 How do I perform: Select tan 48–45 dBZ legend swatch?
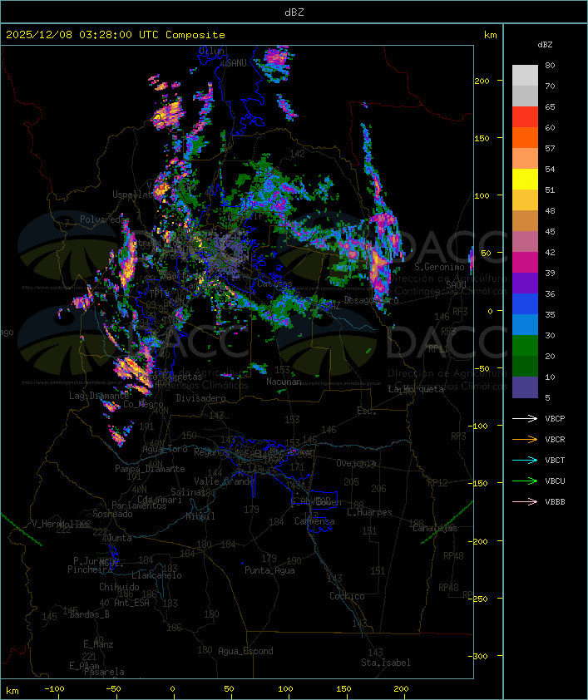(525, 220)
